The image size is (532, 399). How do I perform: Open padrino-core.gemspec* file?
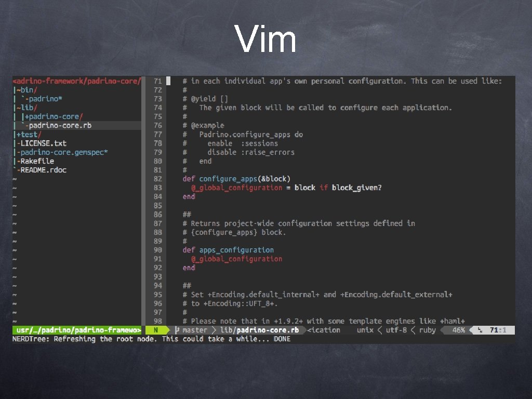point(64,152)
